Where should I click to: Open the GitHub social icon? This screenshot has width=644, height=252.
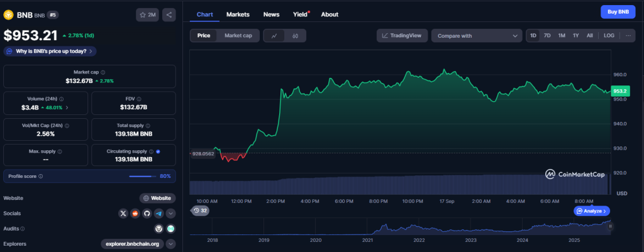tap(147, 214)
